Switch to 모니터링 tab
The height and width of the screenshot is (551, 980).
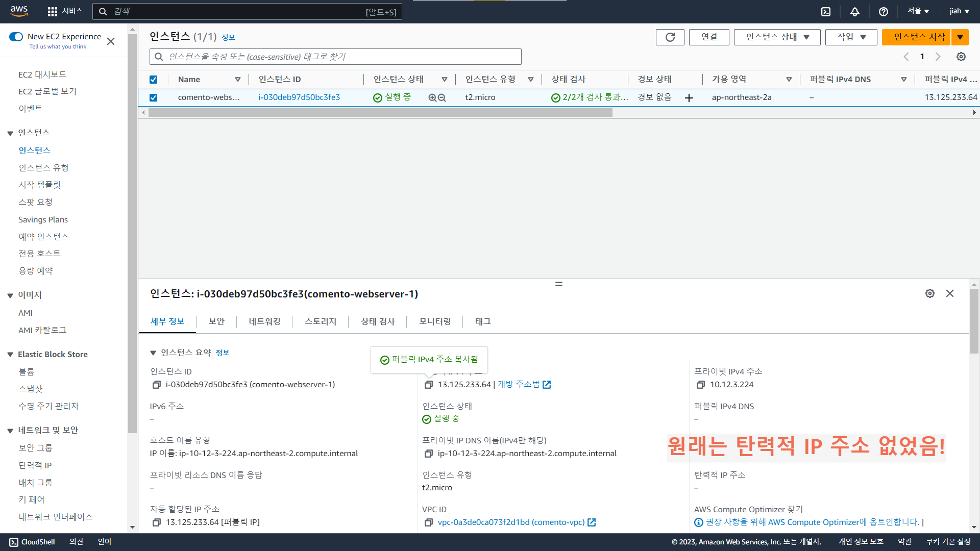click(x=435, y=321)
